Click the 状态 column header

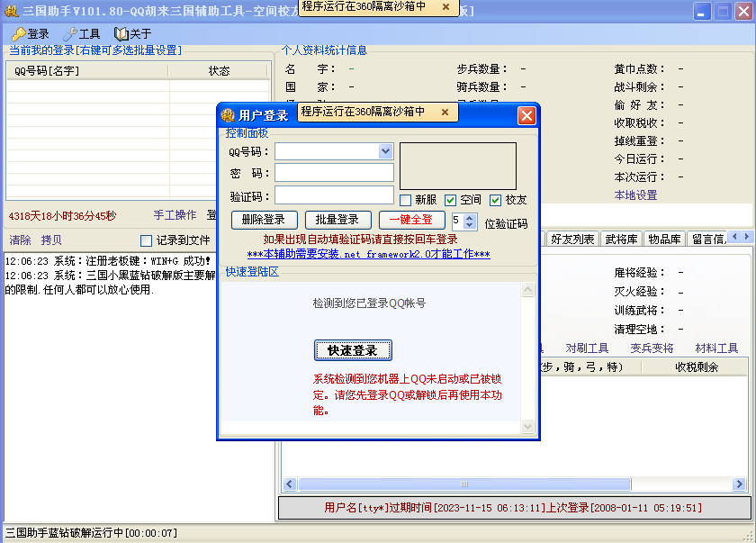tap(219, 71)
